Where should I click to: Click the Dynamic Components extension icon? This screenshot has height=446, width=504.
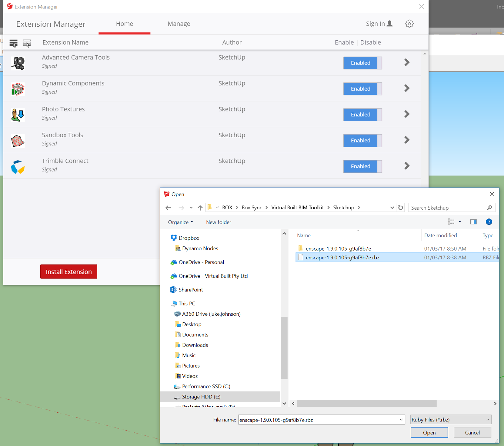click(18, 88)
